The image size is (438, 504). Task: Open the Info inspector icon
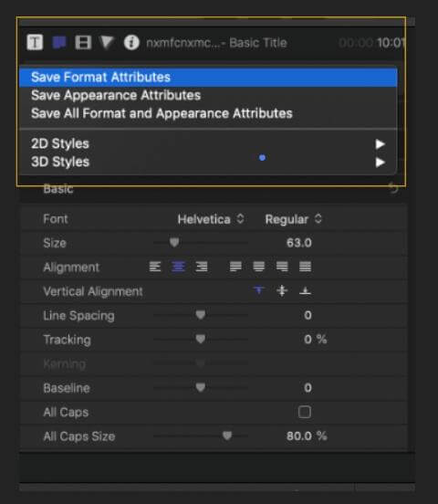point(131,42)
